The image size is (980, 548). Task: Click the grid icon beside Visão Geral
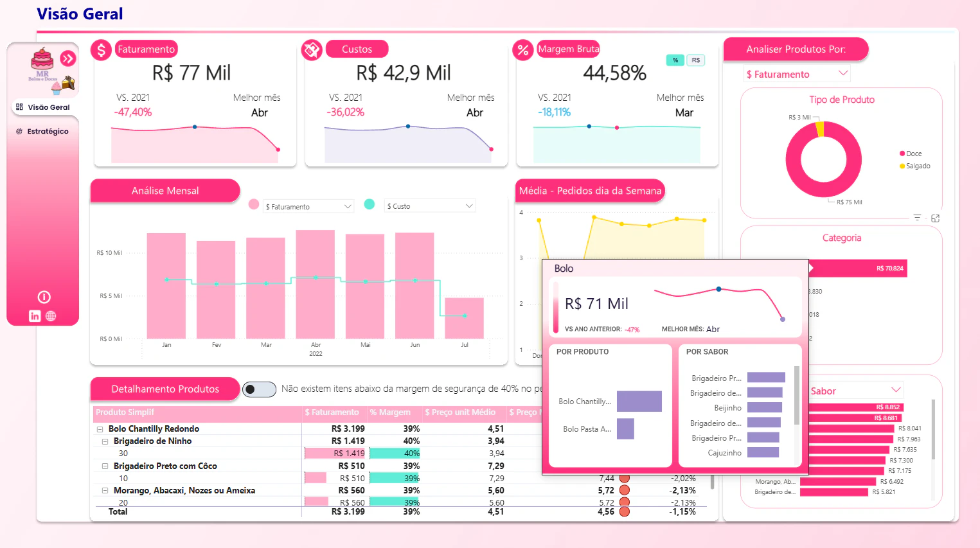tap(19, 107)
